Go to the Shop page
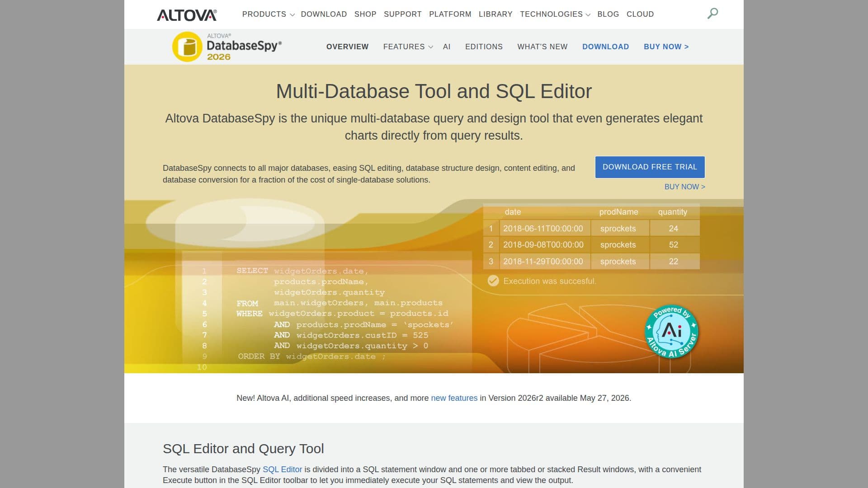This screenshot has width=868, height=488. tap(365, 14)
